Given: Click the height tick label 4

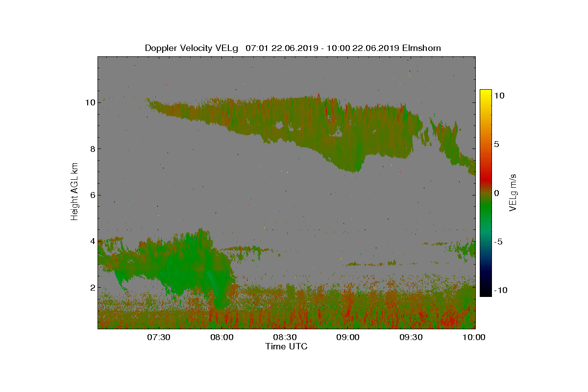Looking at the screenshot, I should 92,241.
